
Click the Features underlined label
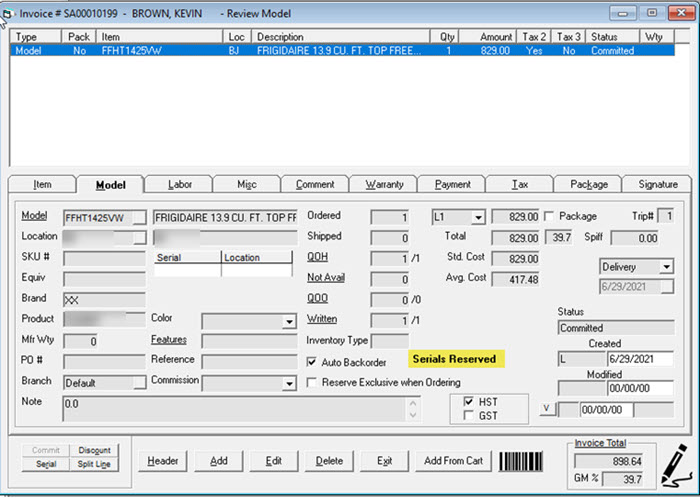(x=169, y=340)
